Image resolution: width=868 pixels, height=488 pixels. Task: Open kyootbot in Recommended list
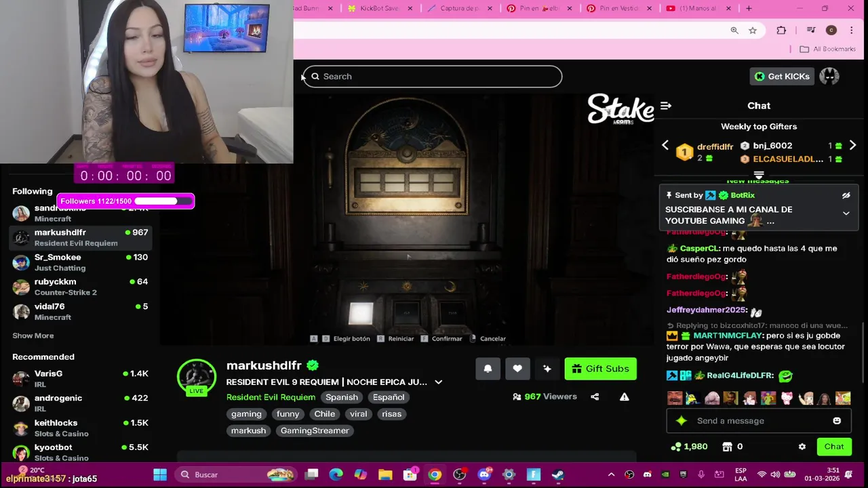[81, 452]
